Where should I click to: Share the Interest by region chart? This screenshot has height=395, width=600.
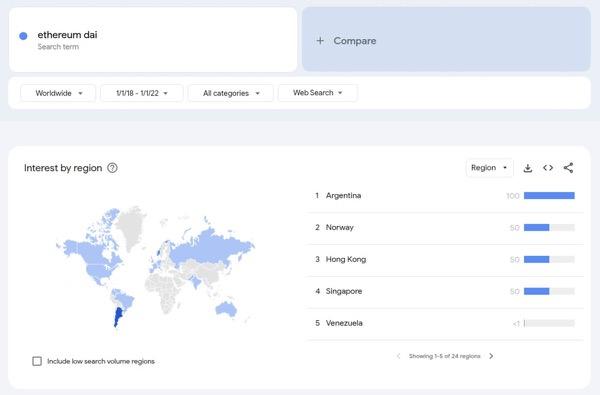[x=568, y=168]
